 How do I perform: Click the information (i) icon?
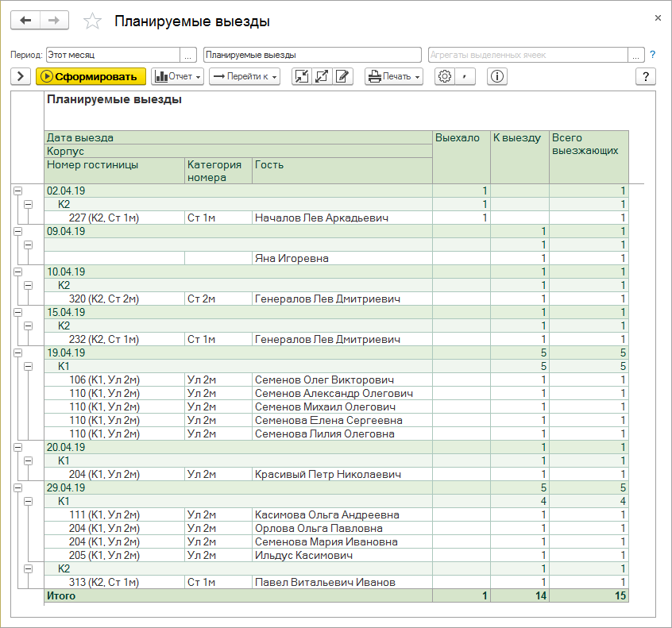[498, 76]
